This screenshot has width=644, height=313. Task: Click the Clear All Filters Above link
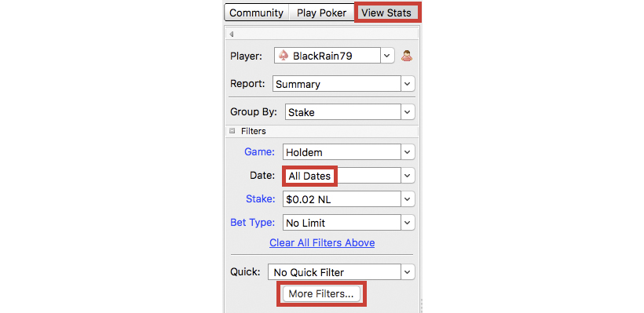point(322,243)
